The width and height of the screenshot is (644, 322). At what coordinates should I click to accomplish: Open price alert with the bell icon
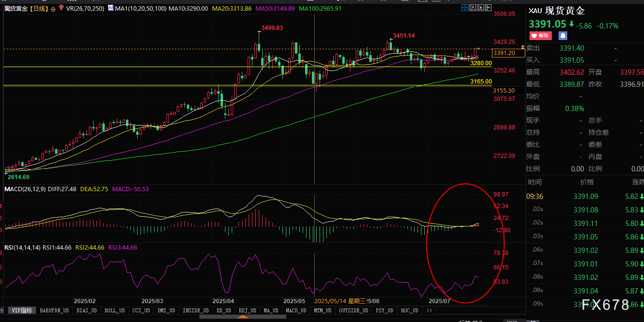tap(563, 36)
